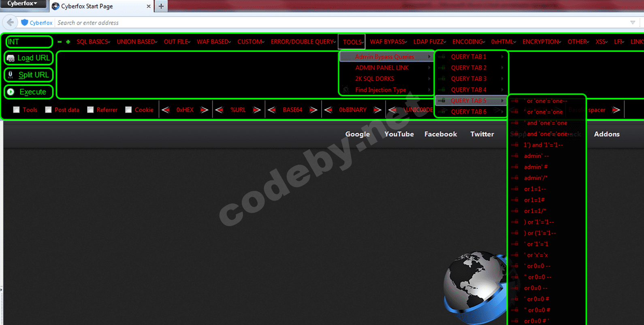This screenshot has height=325, width=644.
Task: Click the right arrow after 0bBINARY
Action: 377,110
